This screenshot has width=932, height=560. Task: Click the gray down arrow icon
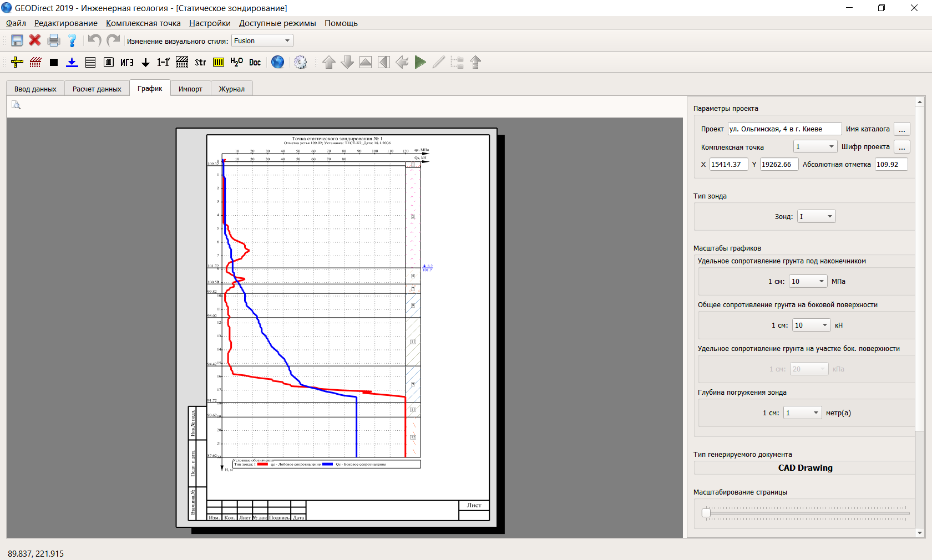(x=347, y=62)
